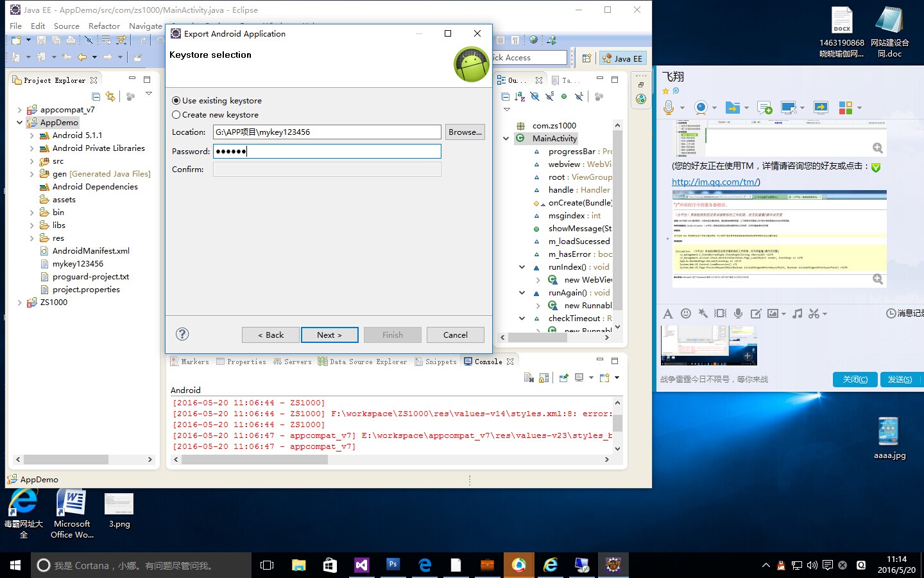Screen dimensions: 924x578
Task: Click the Java EE perspective button
Action: coord(622,58)
